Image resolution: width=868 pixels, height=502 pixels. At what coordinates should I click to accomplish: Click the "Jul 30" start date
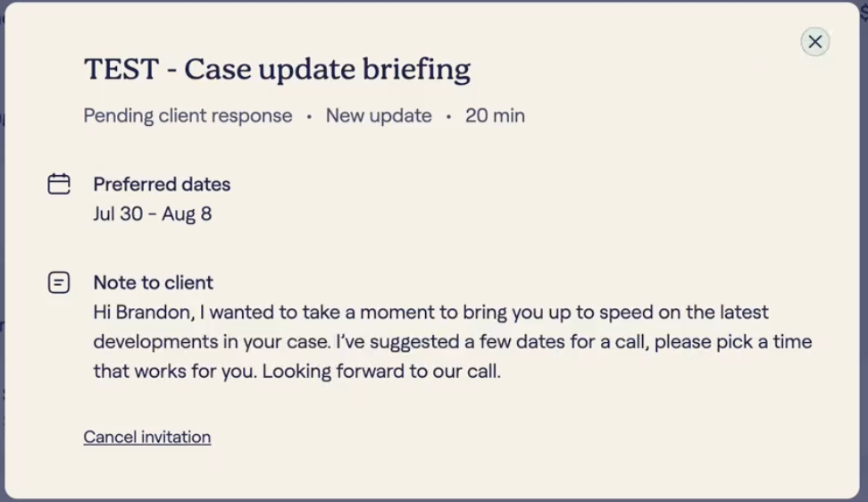point(118,214)
